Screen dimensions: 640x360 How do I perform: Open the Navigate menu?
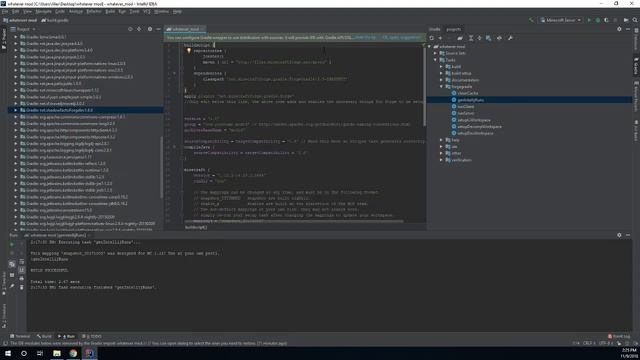tap(44, 11)
